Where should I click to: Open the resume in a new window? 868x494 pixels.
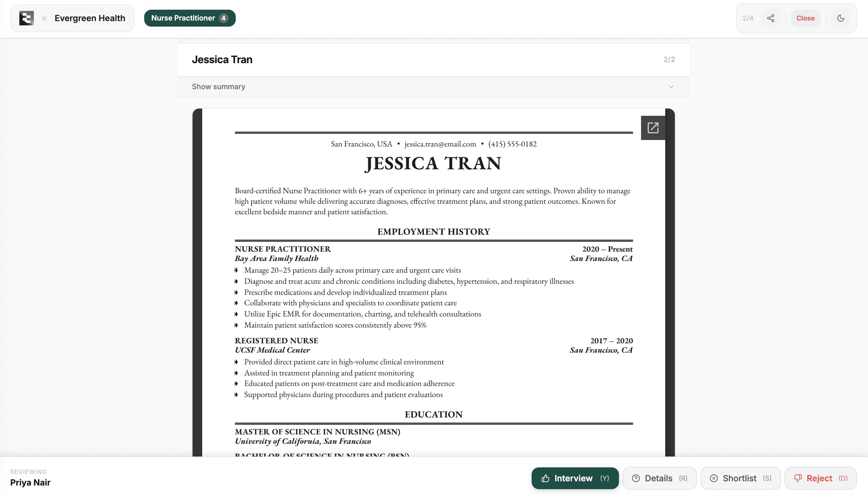(x=653, y=128)
